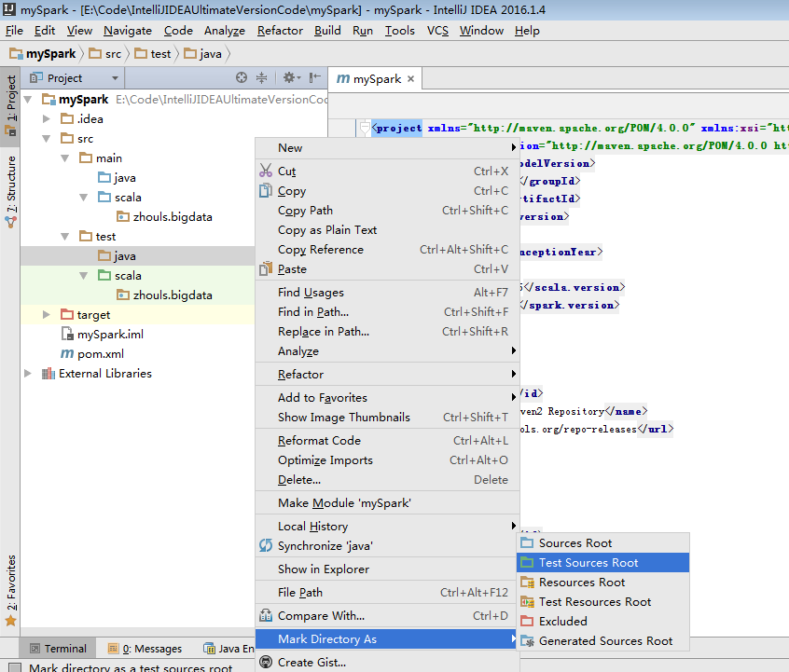Select Mark Directory As menu entry
The image size is (789, 672).
point(387,638)
